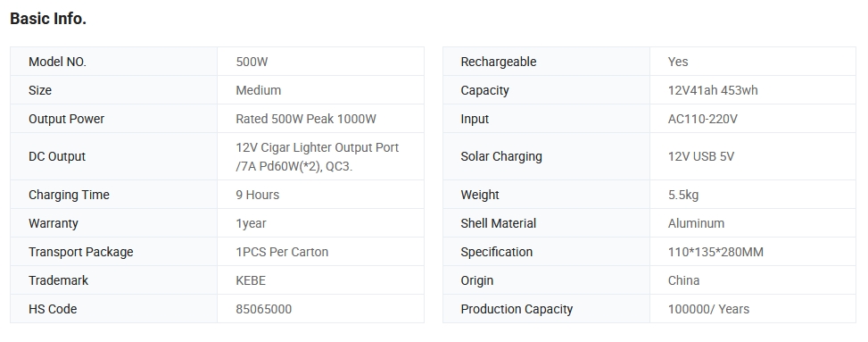
Task: Select the HS Code 85065000 value
Action: (x=263, y=309)
